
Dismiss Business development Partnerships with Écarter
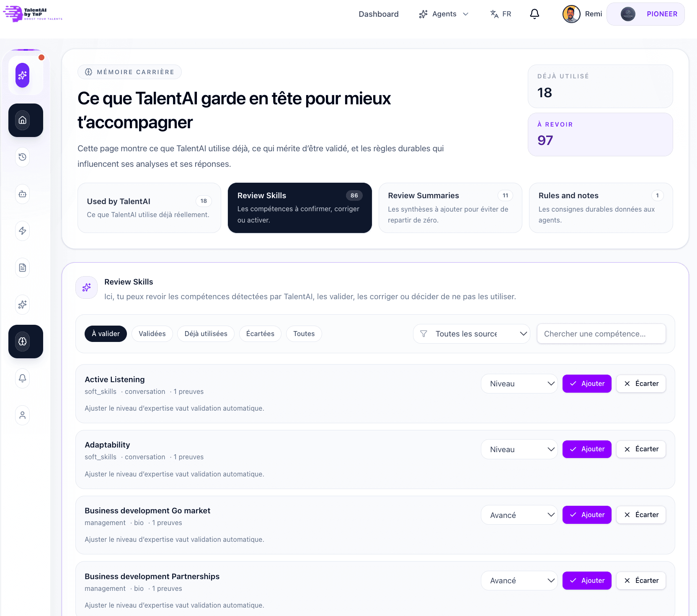tap(641, 581)
